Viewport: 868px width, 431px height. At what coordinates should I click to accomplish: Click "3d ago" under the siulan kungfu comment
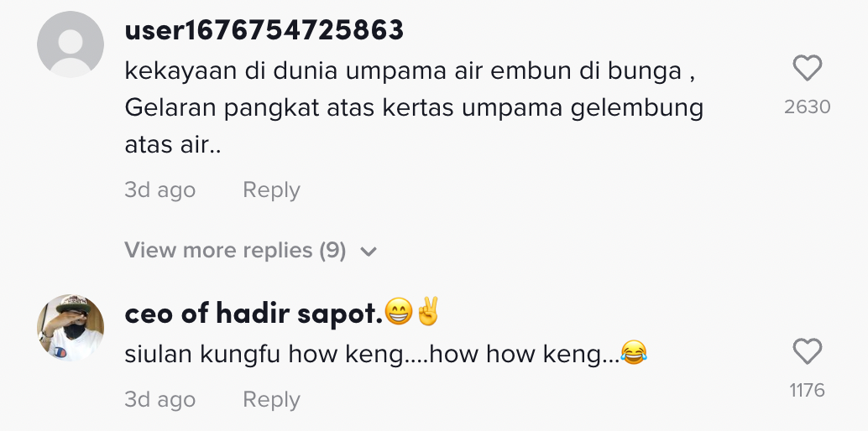[x=159, y=400]
